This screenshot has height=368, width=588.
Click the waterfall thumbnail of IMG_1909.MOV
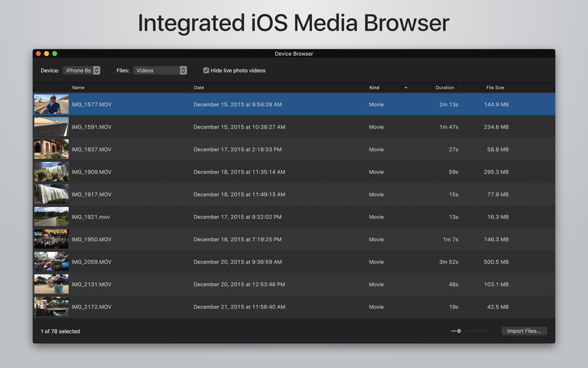[51, 171]
